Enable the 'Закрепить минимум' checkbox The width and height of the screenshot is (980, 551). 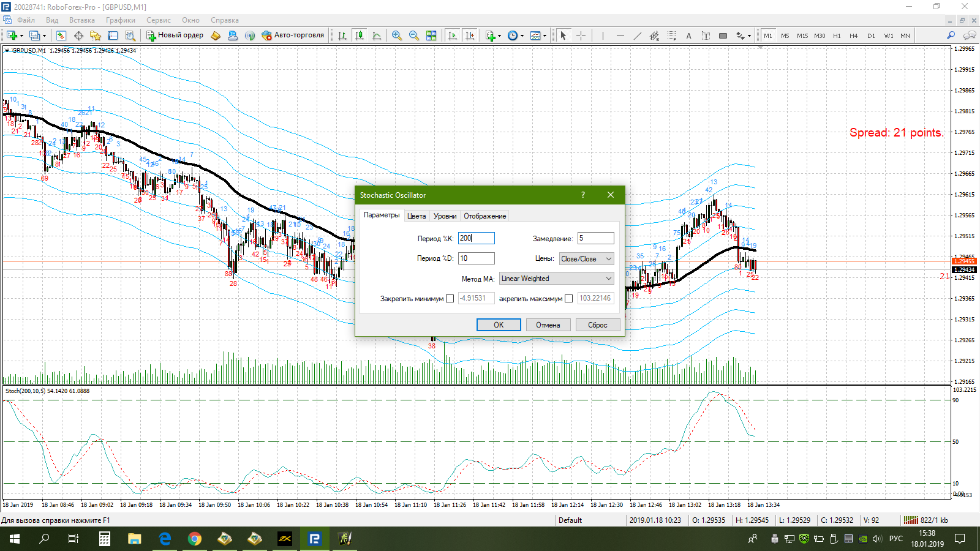click(x=450, y=299)
